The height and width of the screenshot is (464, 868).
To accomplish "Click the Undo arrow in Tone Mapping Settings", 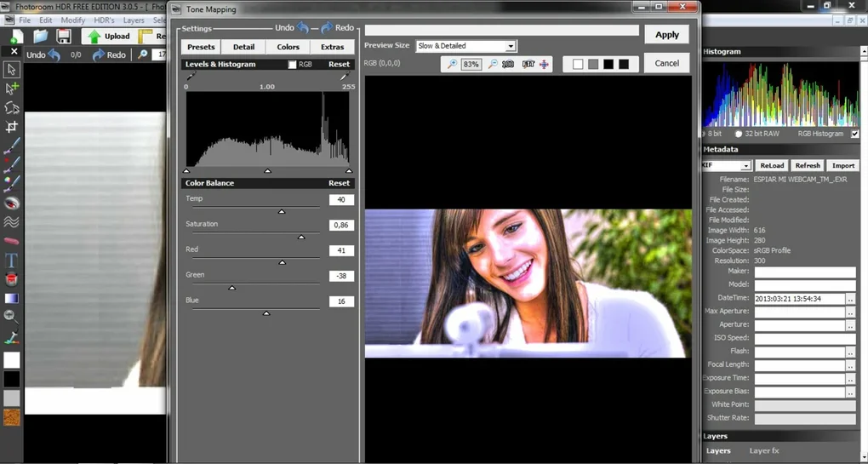I will click(302, 27).
